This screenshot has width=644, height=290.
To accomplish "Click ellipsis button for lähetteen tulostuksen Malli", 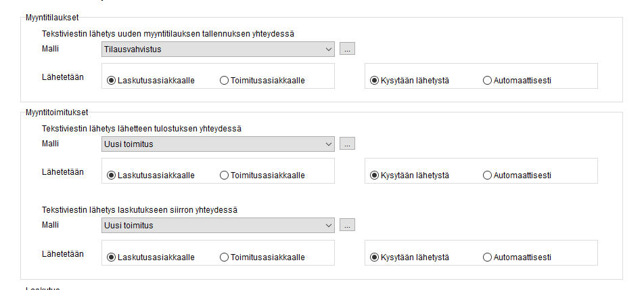I will tap(347, 144).
